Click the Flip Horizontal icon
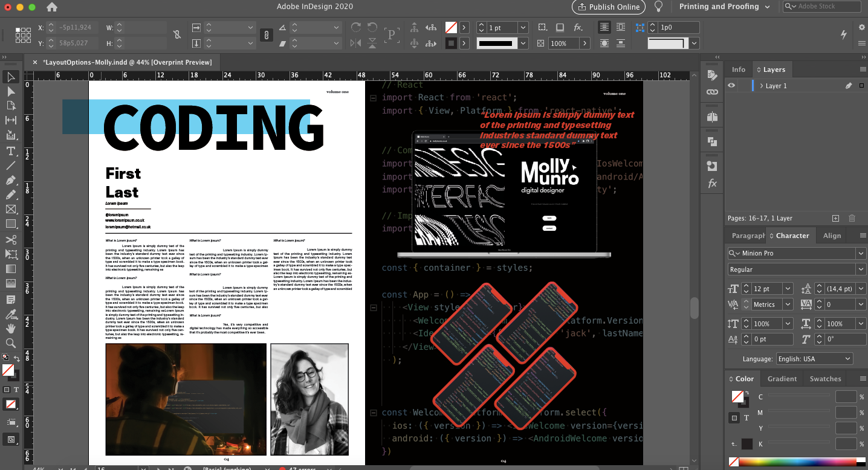Screen dimensions: 868x470 (x=356, y=43)
